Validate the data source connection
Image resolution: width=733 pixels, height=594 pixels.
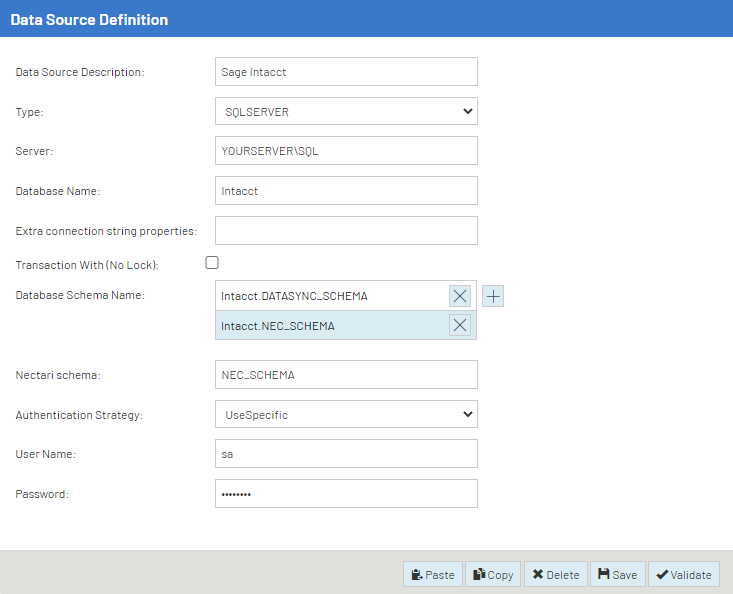pos(684,575)
